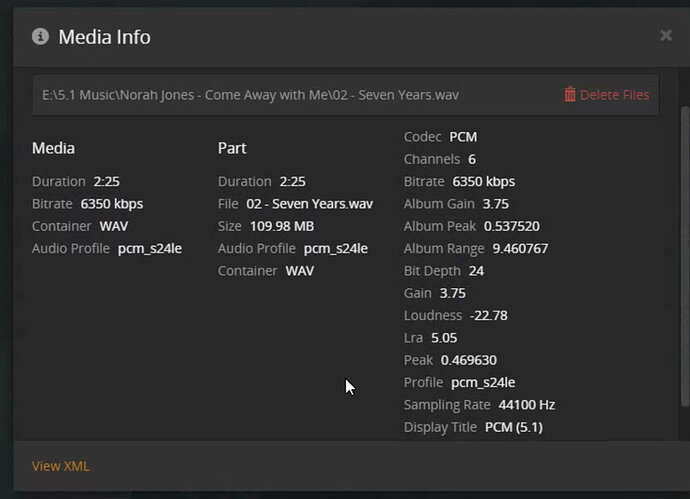Click the Media section heading
This screenshot has height=499, width=690.
53,148
